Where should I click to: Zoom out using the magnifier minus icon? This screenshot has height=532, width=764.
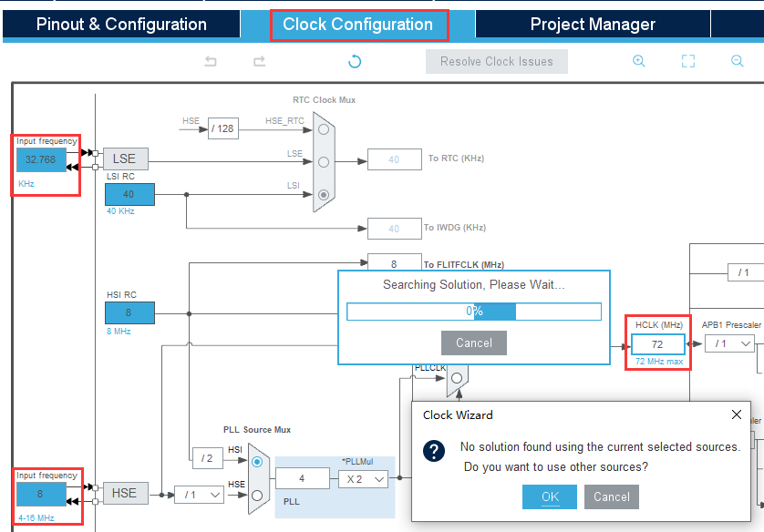pos(738,61)
